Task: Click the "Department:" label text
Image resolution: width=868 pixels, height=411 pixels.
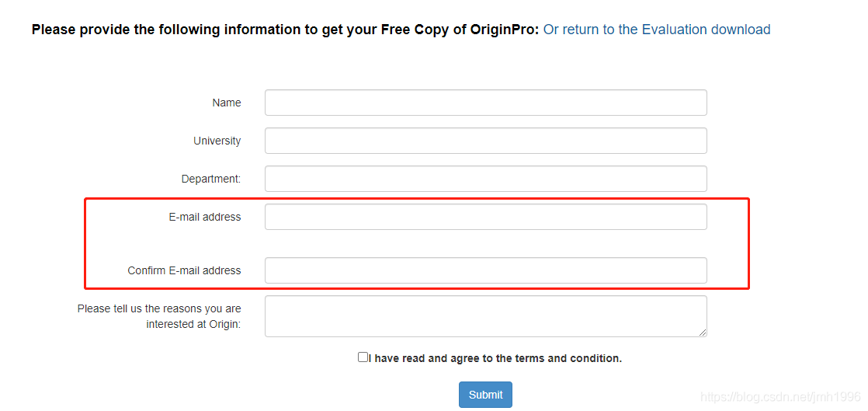Action: point(211,179)
